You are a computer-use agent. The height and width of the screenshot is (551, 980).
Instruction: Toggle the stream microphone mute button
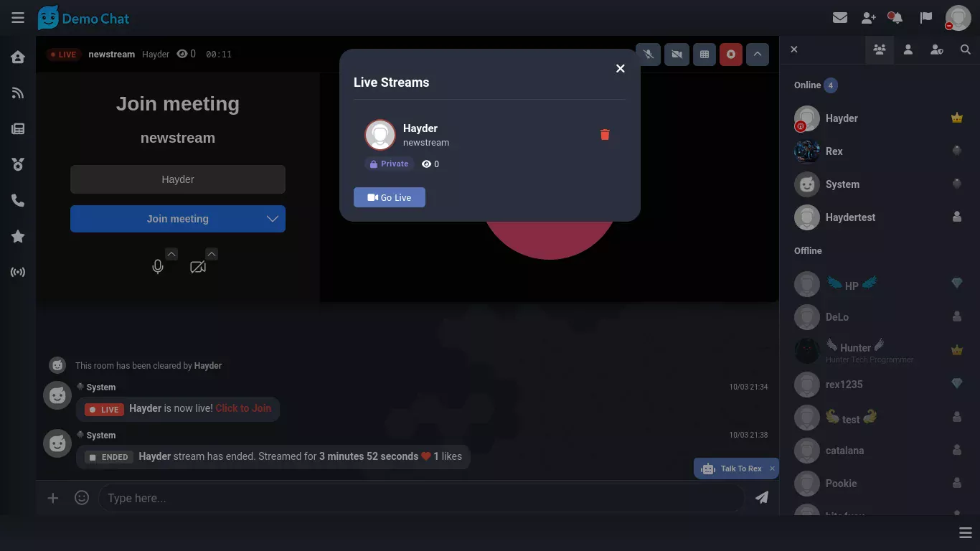649,55
